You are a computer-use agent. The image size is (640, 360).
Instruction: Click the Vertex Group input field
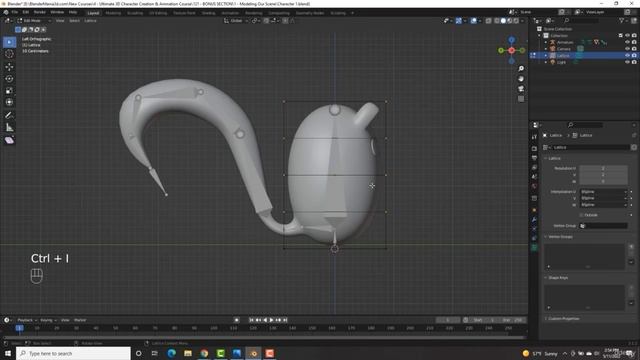(x=603, y=226)
